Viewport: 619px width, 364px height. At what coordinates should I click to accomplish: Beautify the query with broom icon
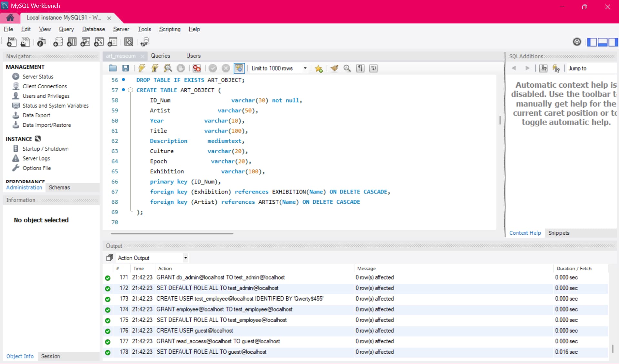[x=334, y=68]
